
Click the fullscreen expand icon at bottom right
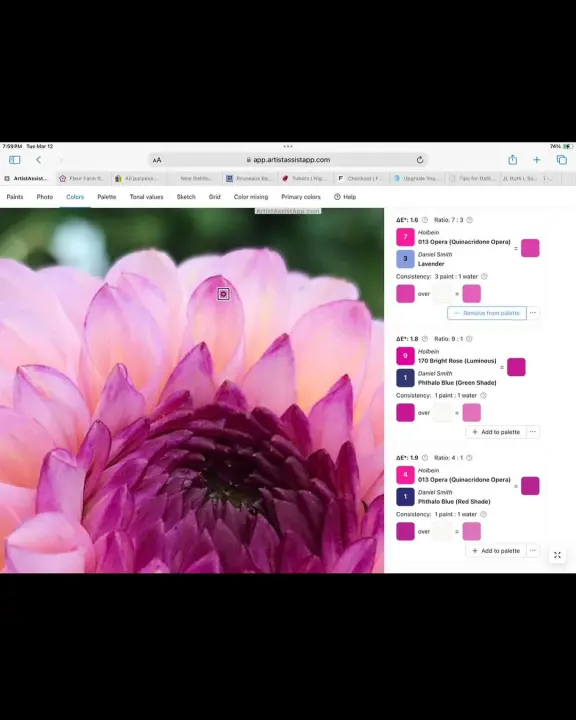click(x=557, y=555)
